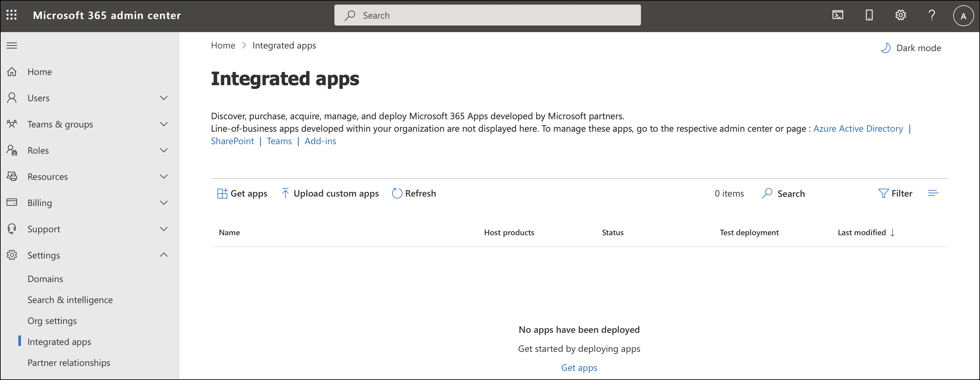Open Settings gear in the top bar
980x380 pixels.
tap(900, 15)
